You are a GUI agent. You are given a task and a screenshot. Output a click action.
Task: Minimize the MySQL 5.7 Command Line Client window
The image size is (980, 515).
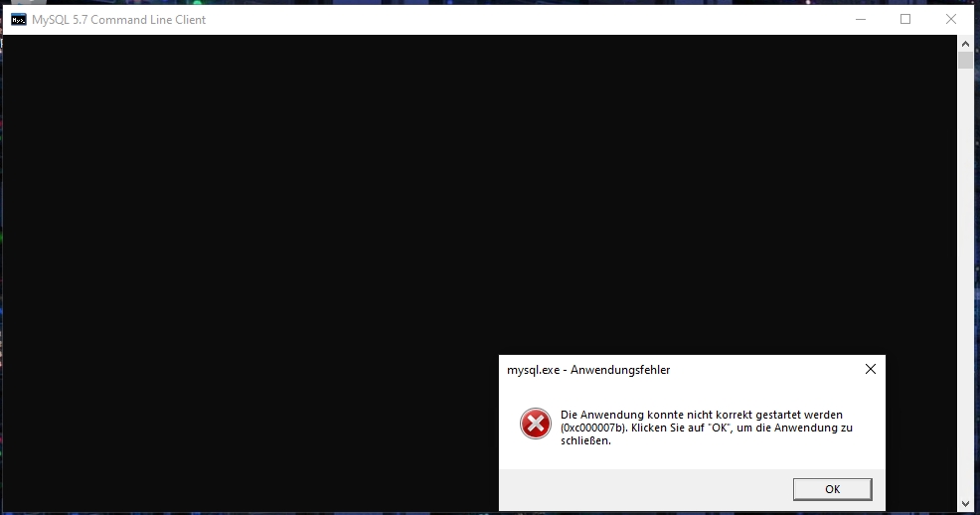(861, 19)
